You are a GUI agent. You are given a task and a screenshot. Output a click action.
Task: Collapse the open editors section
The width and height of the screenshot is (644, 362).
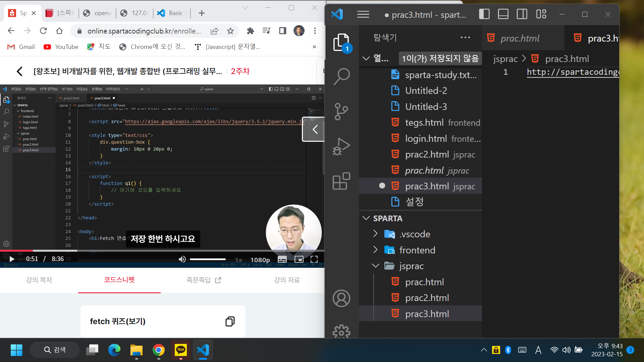(x=366, y=58)
